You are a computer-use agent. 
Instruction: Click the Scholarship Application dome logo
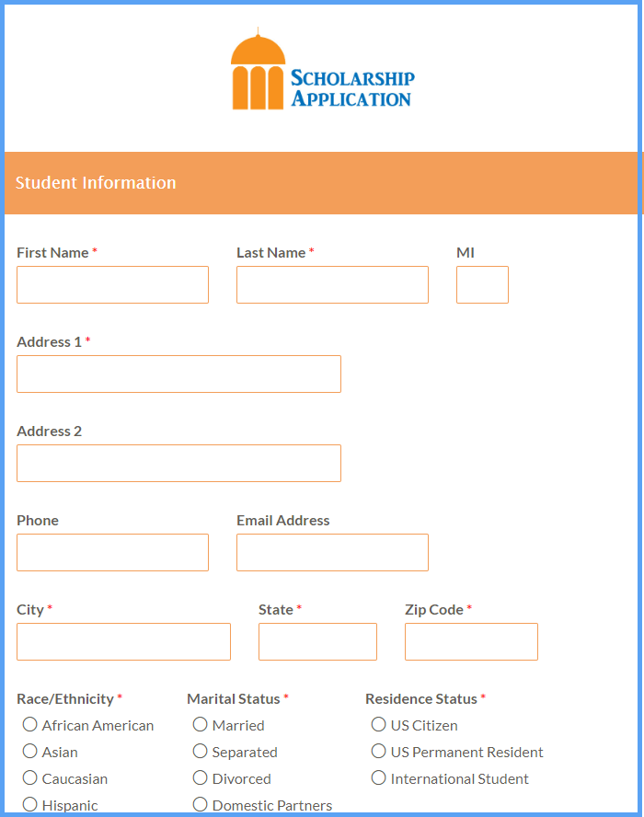[259, 72]
